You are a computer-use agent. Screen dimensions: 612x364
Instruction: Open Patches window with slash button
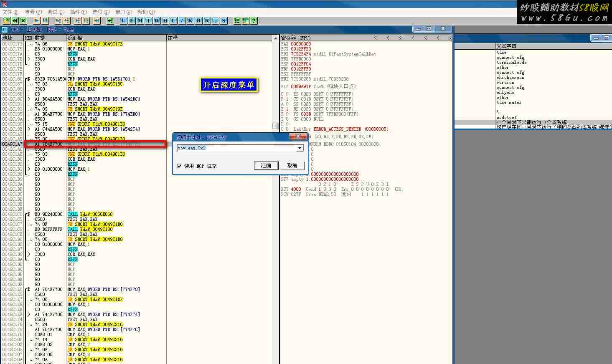pyautogui.click(x=182, y=20)
